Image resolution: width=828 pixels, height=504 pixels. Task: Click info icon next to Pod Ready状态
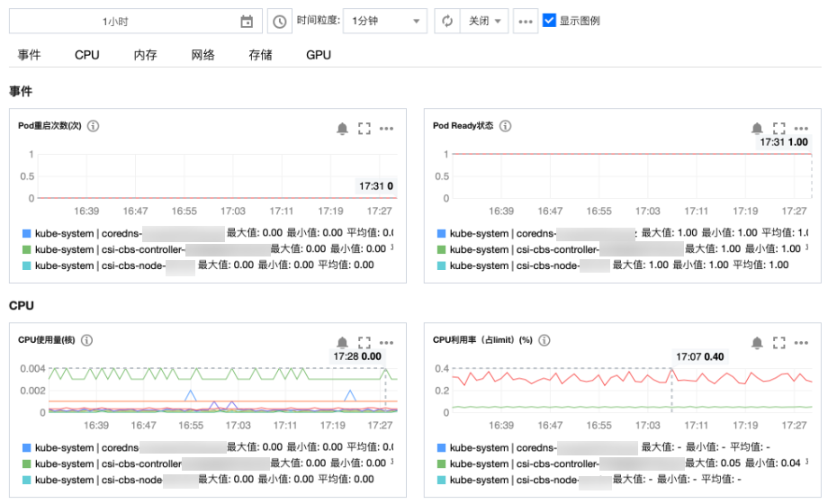(506, 126)
